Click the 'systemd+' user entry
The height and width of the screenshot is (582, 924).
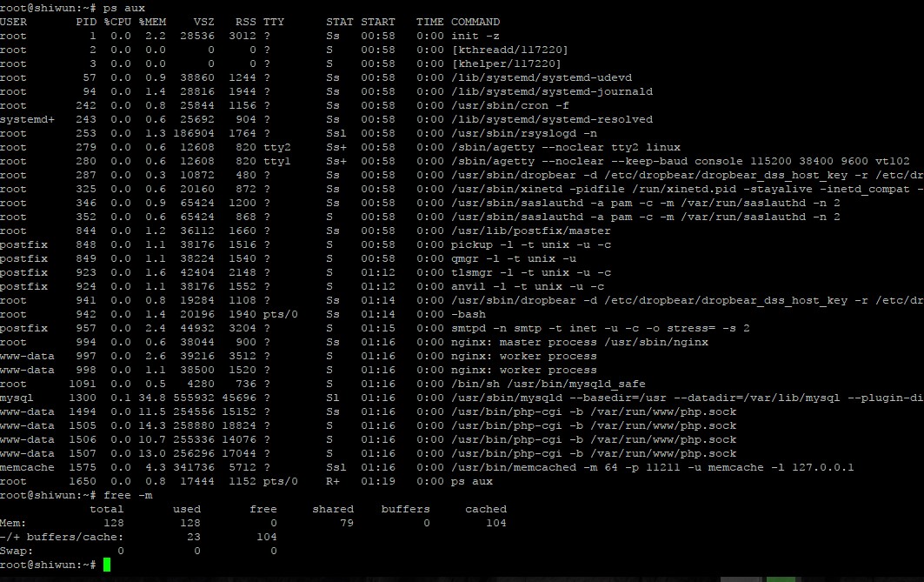(x=27, y=119)
